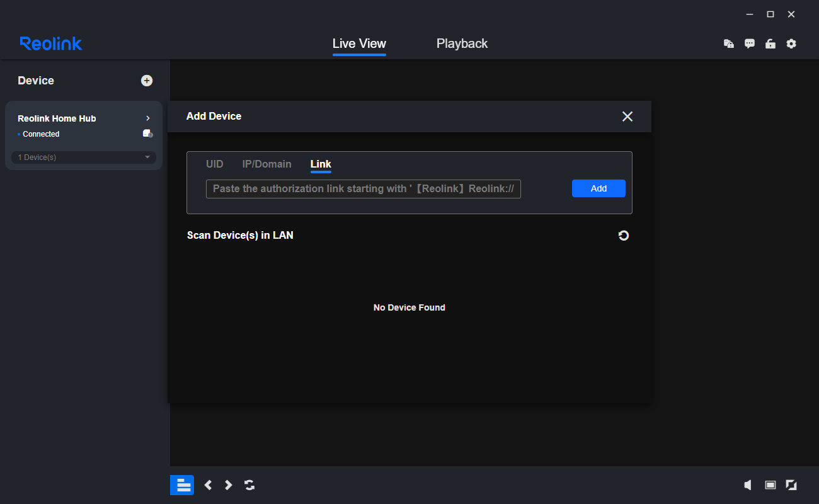The image size is (819, 504).
Task: Click the Scan Device(s) in LAN heading
Action: (240, 236)
